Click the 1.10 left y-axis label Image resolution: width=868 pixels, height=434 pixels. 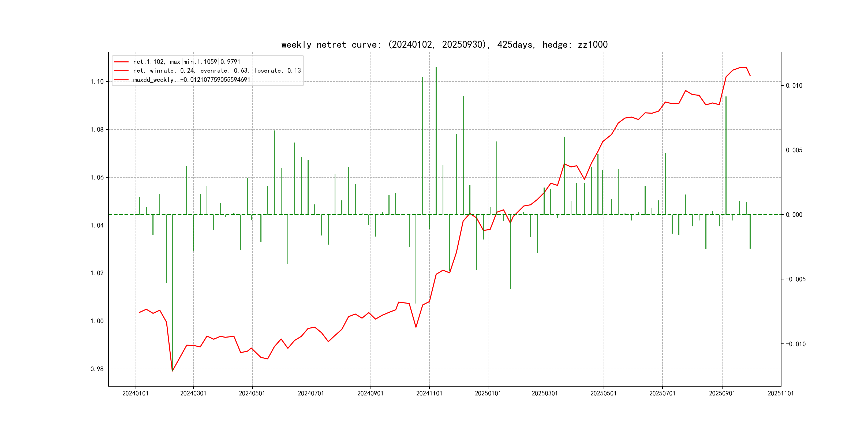[x=97, y=81]
